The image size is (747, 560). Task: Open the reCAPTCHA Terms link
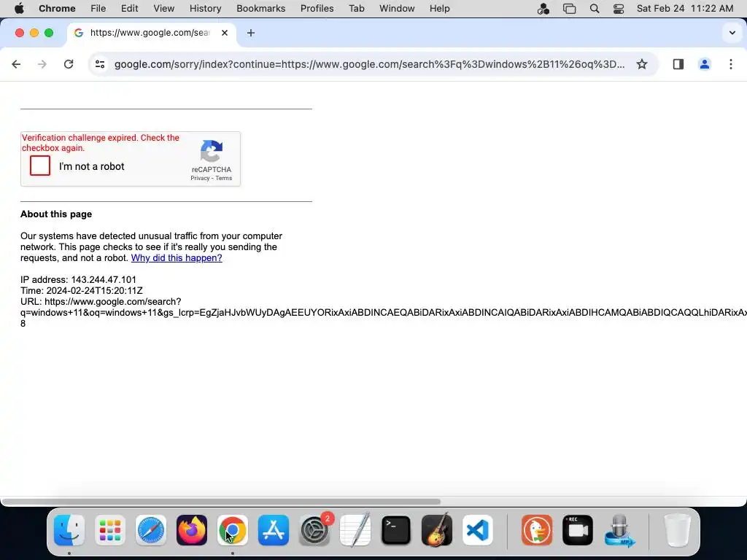tap(223, 178)
